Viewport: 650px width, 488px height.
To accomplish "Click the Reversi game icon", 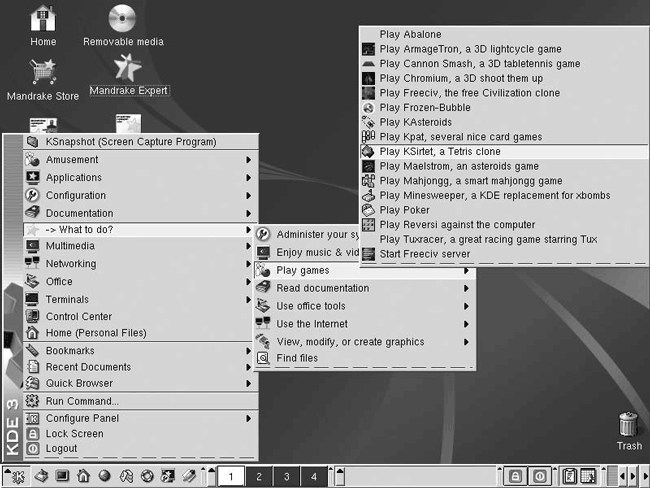I will click(368, 225).
